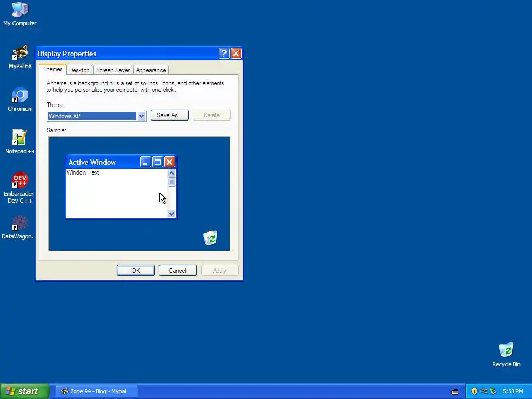532x399 pixels.
Task: Confirm with the OK button
Action: tap(136, 270)
